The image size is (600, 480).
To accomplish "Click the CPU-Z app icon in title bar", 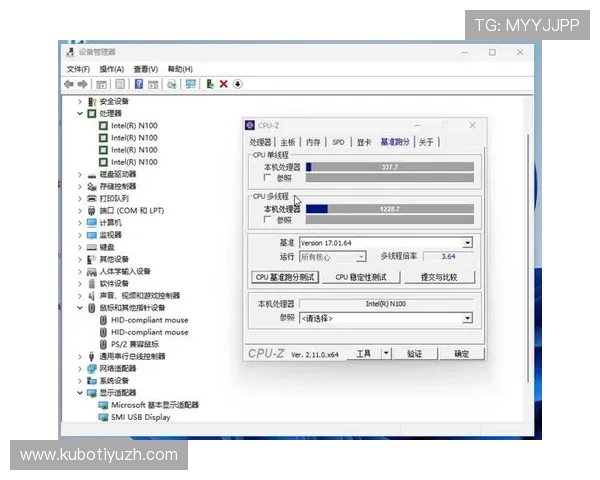I will click(x=250, y=125).
